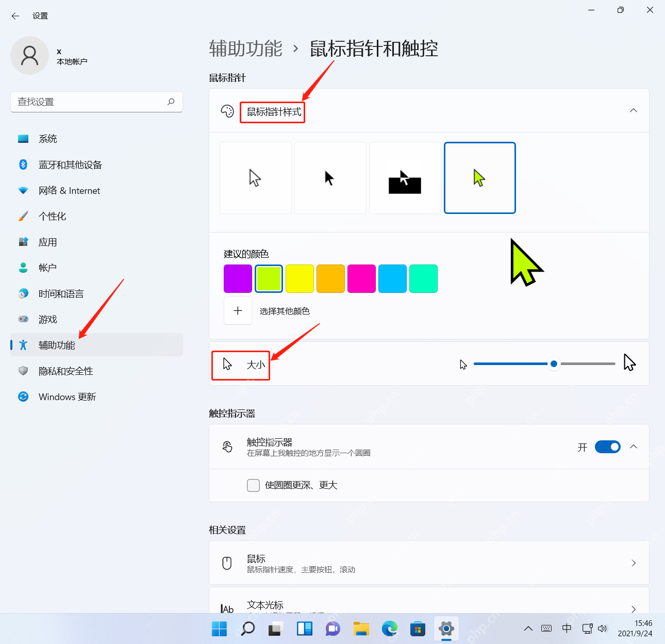Screen dimensions: 665x644
Task: Open 游戏 settings page
Action: pos(97,319)
